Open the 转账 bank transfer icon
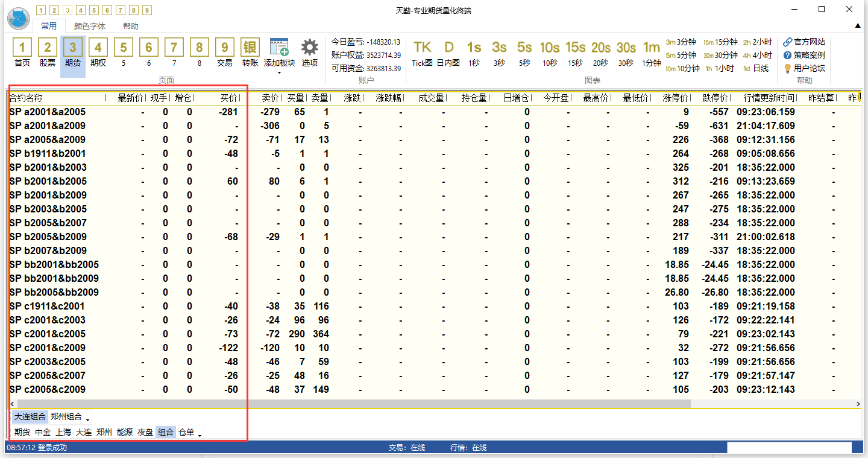The width and height of the screenshot is (868, 458). (x=250, y=53)
